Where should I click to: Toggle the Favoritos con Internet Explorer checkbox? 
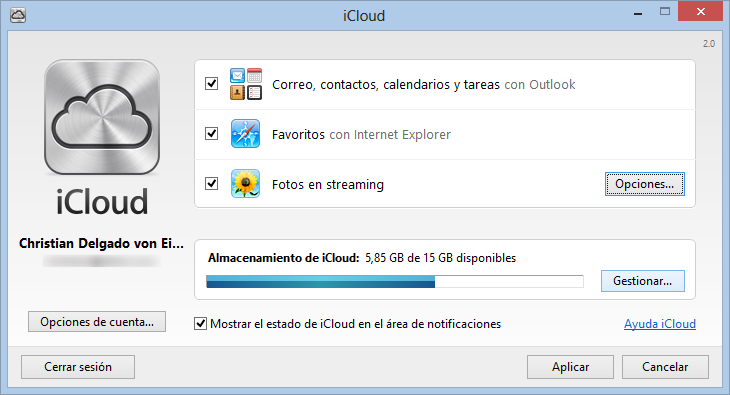click(x=211, y=134)
